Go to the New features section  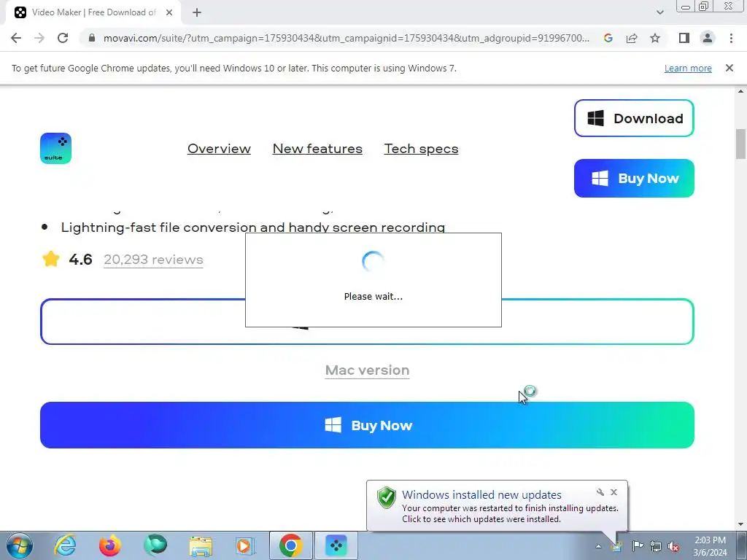click(317, 149)
